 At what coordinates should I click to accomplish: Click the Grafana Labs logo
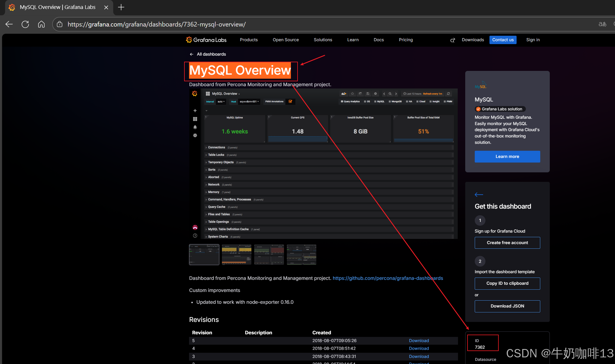pos(206,40)
